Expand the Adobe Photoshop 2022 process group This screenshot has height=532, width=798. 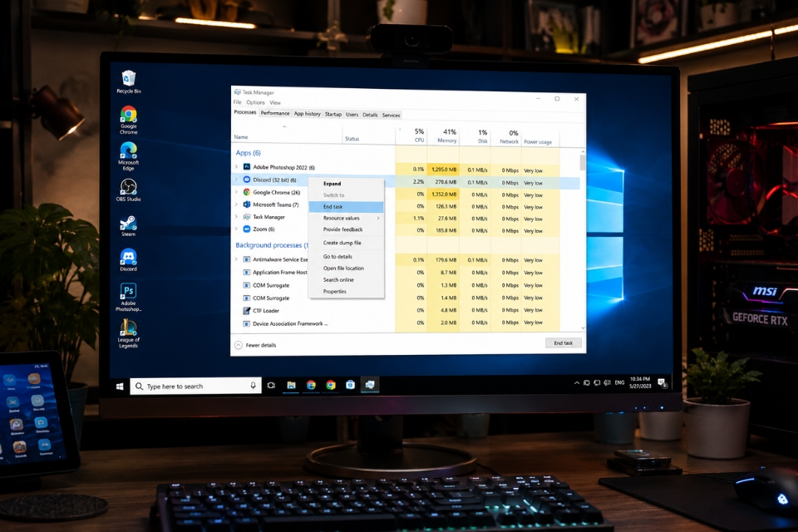[x=236, y=167]
